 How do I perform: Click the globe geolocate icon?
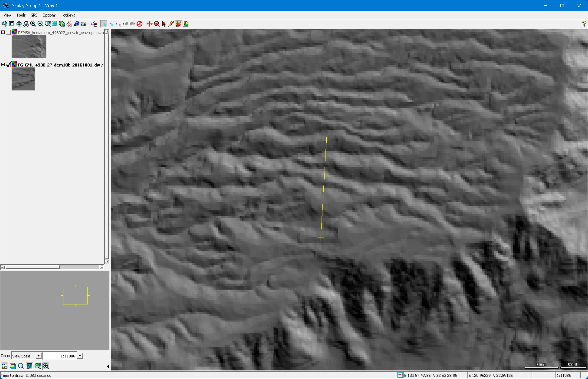(76, 24)
